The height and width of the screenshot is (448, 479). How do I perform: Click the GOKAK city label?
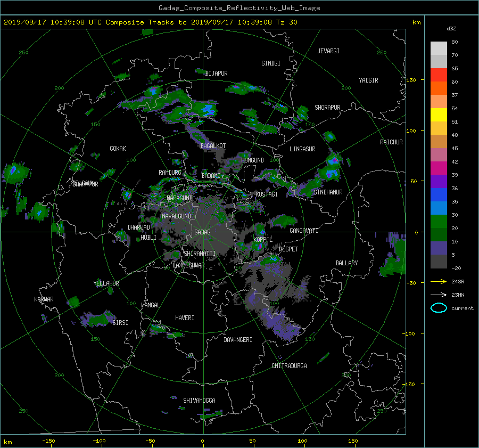tap(118, 149)
